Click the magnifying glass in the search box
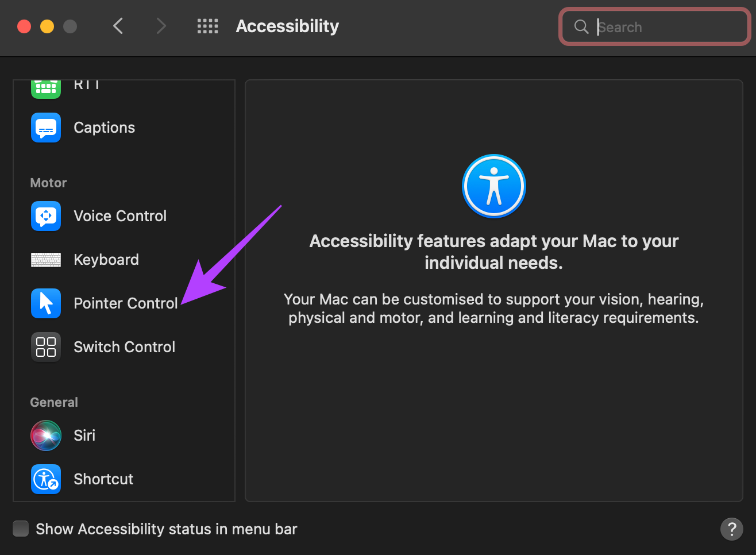The height and width of the screenshot is (555, 756). [x=581, y=26]
